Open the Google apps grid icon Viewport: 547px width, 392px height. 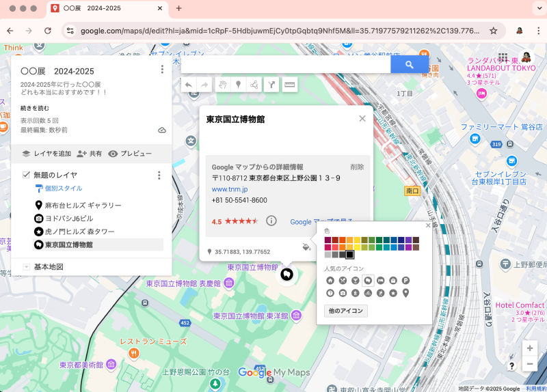(503, 57)
